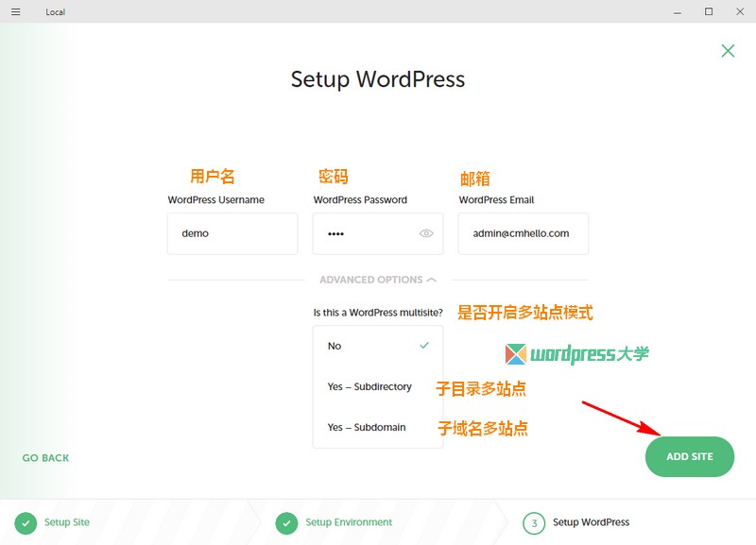The height and width of the screenshot is (545, 756).
Task: Click the WordPress Username label
Action: coord(216,200)
